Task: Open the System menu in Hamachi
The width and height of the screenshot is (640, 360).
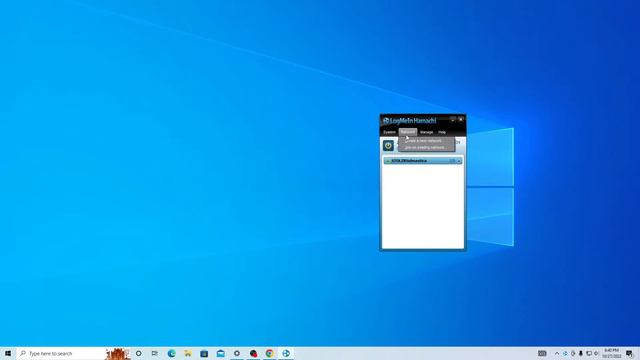Action: [389, 132]
